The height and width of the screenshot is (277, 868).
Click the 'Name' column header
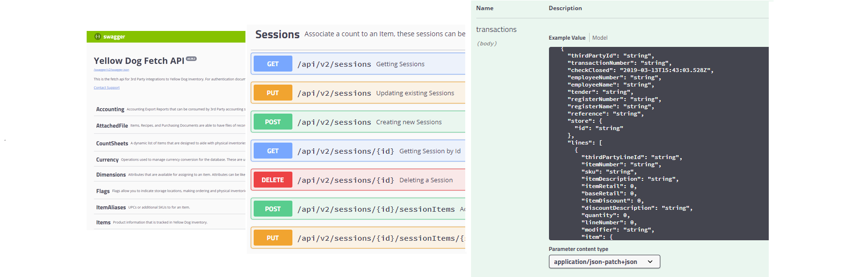pos(485,8)
